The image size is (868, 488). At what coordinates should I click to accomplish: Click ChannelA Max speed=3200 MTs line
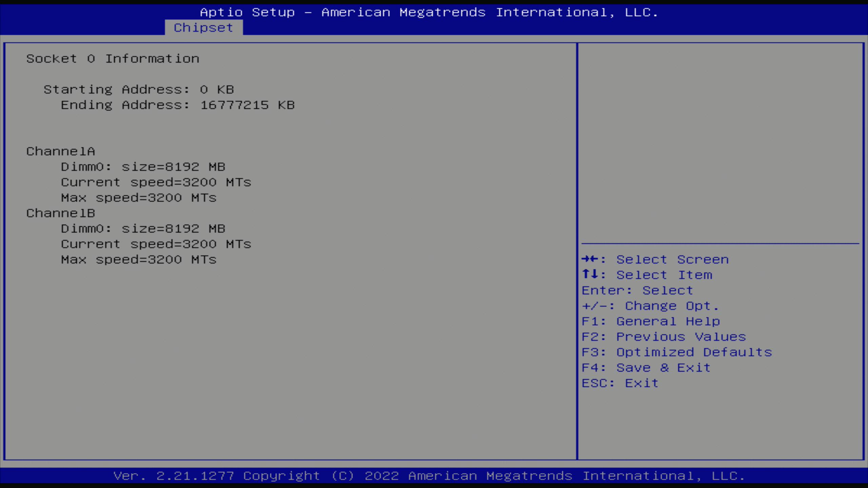[x=139, y=198]
